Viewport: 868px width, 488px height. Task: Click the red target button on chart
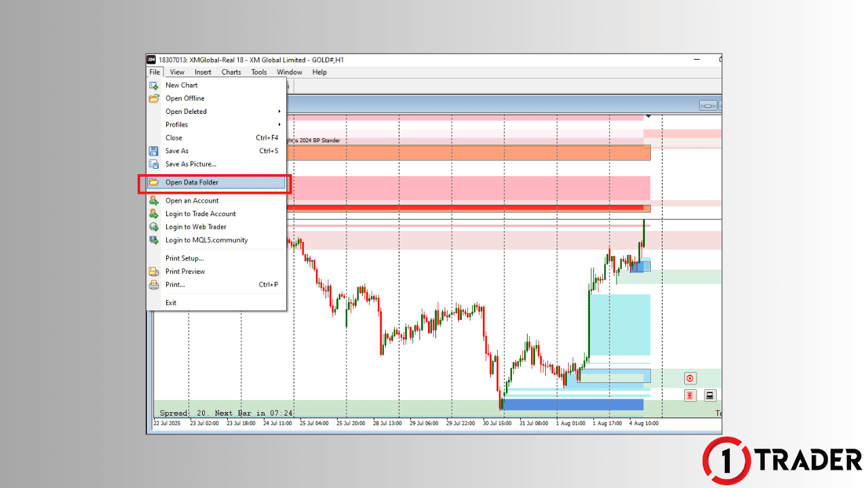[690, 379]
